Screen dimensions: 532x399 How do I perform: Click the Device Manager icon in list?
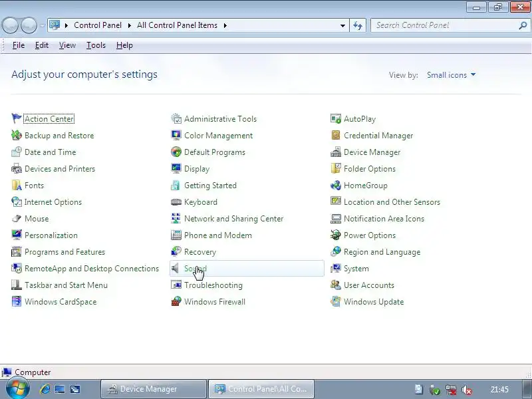[336, 152]
